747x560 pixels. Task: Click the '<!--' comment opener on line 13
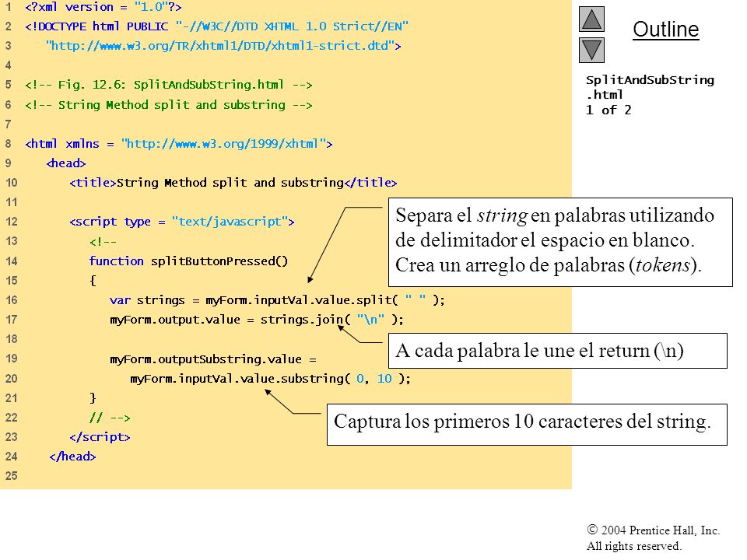[x=103, y=241]
